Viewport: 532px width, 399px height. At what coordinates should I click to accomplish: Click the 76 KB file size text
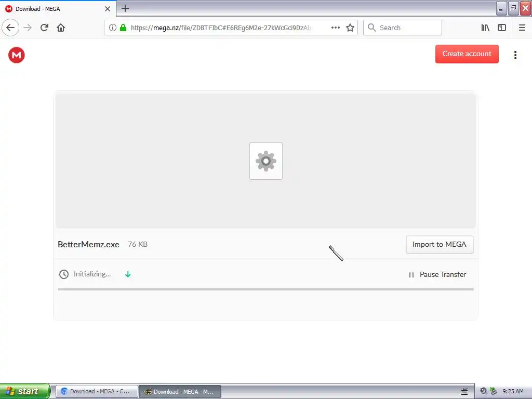[137, 244]
